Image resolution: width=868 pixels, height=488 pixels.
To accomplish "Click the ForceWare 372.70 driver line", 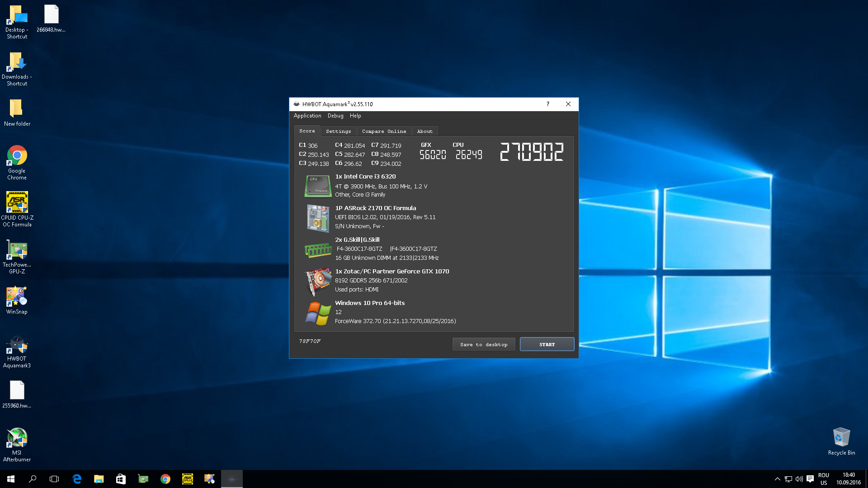I will coord(395,321).
